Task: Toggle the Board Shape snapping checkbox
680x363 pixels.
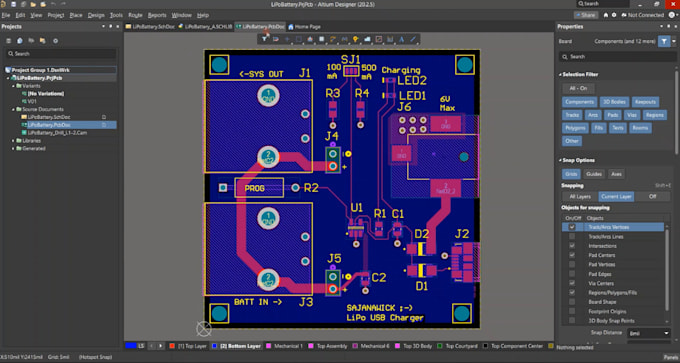Action: (572, 302)
